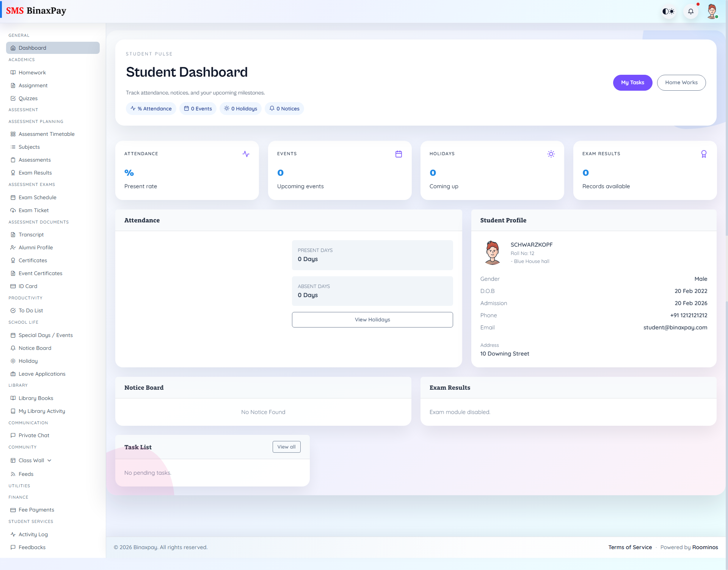Screen dimensions: 728x570
Task: Click the My Tasks button
Action: tap(632, 83)
